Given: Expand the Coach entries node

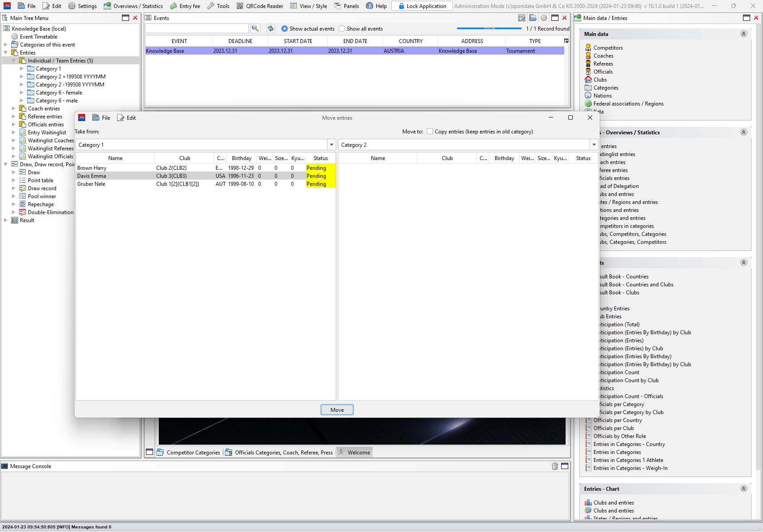Looking at the screenshot, I should click(14, 109).
